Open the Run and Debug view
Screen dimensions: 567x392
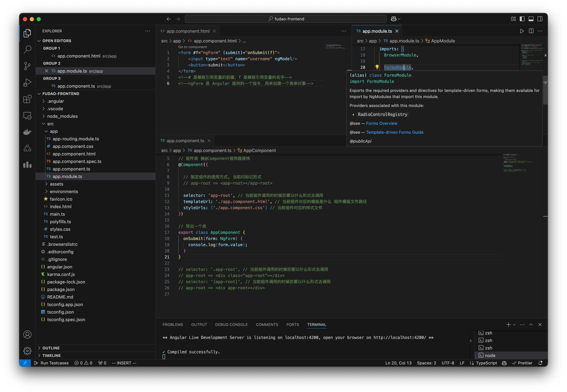pos(27,83)
